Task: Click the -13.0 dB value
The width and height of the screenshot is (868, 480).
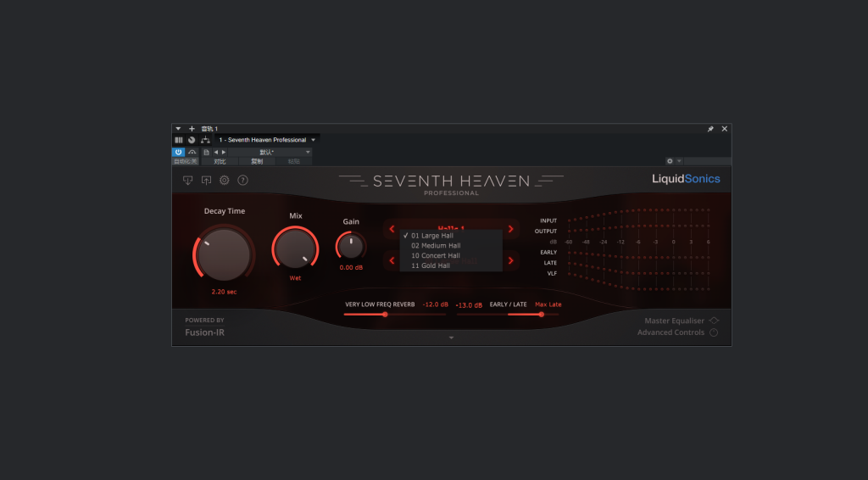Action: click(x=468, y=305)
